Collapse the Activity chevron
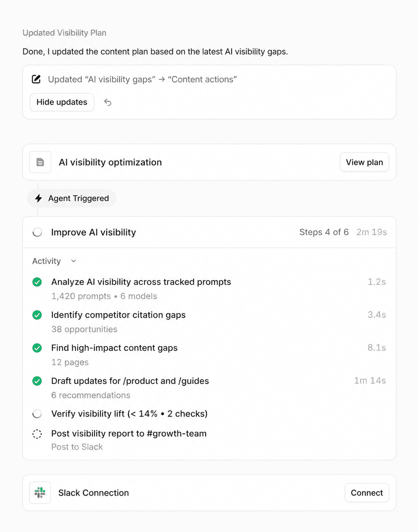This screenshot has width=418, height=532. coord(74,261)
